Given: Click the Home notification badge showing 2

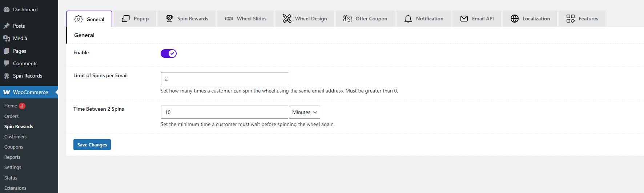Looking at the screenshot, I should click(22, 106).
